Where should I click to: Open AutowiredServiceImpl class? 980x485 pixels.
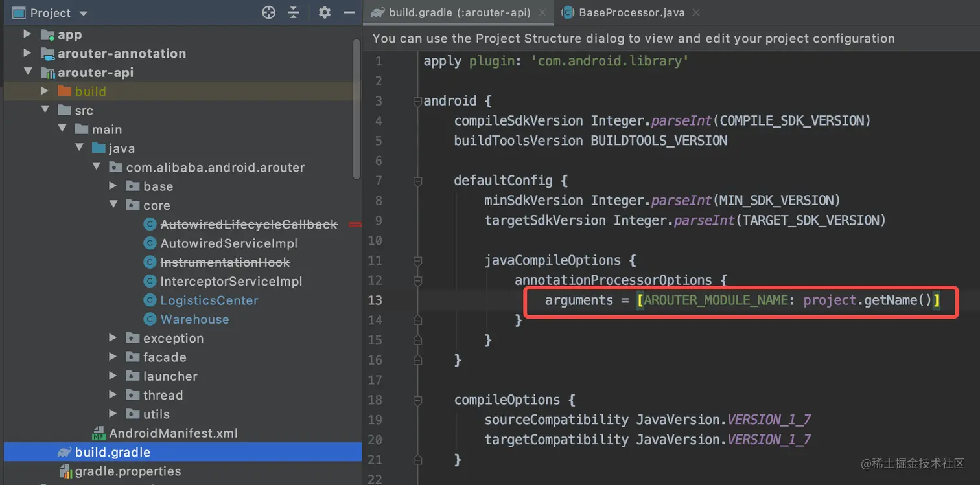point(229,243)
